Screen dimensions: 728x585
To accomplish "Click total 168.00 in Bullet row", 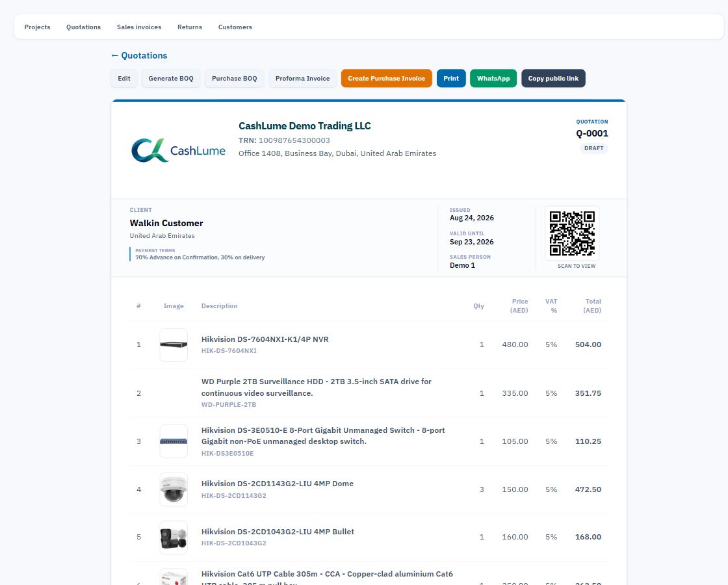I will coord(588,537).
